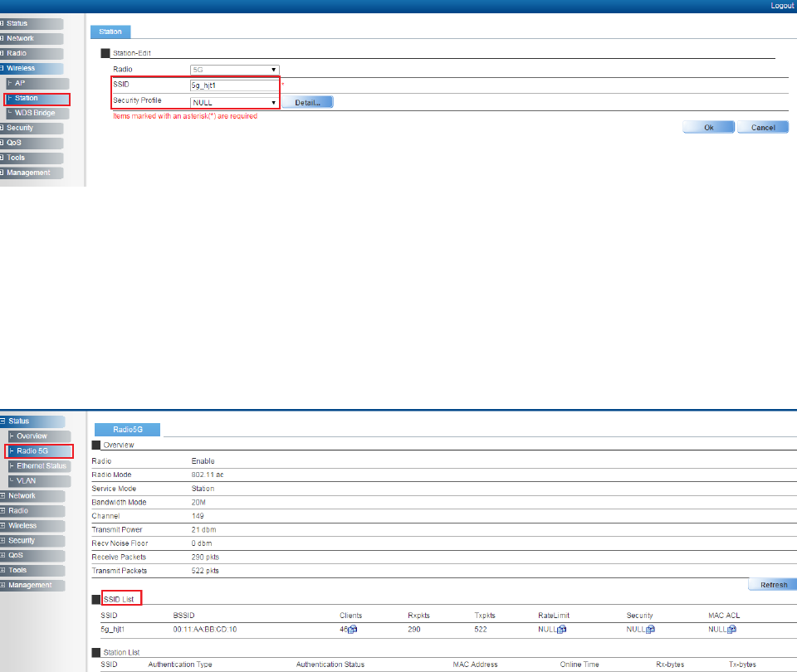Click the Cancel button
The height and width of the screenshot is (672, 797).
[x=763, y=128]
